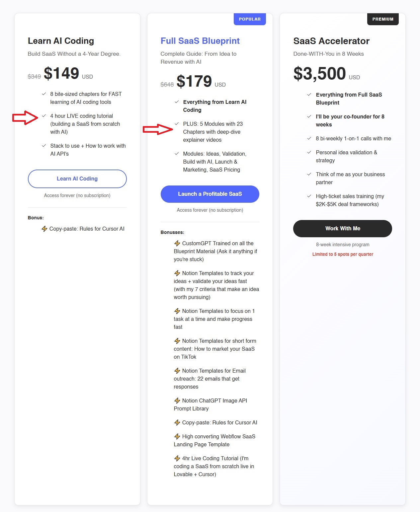
Task: Click lightning icon next to Notion ChatGPT Image API
Action: 177,401
